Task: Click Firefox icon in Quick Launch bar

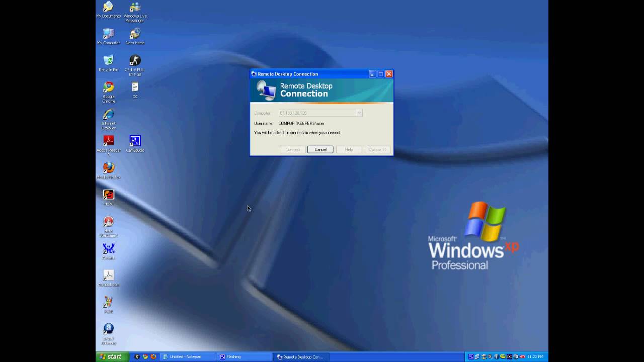Action: point(153,356)
